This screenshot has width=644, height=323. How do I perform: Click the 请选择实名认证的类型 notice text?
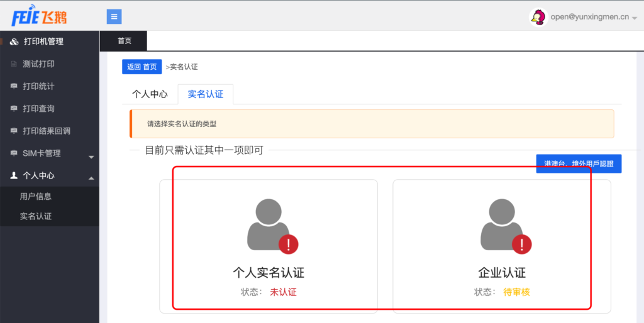(182, 124)
